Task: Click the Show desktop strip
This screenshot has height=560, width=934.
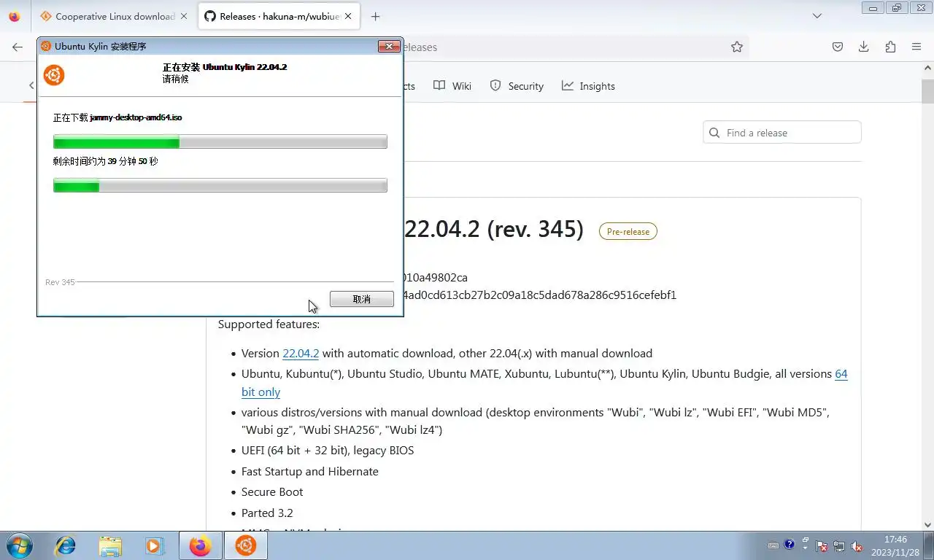Action: [x=928, y=545]
